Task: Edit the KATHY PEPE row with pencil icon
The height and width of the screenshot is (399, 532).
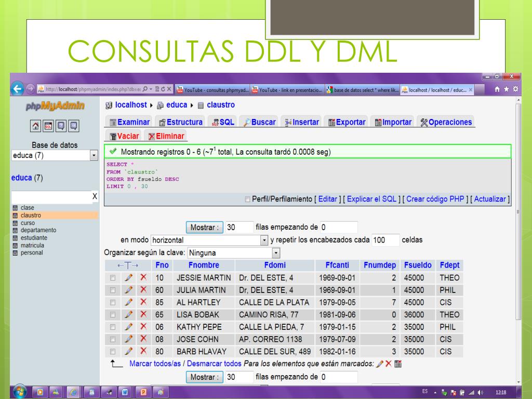Action: 128,327
